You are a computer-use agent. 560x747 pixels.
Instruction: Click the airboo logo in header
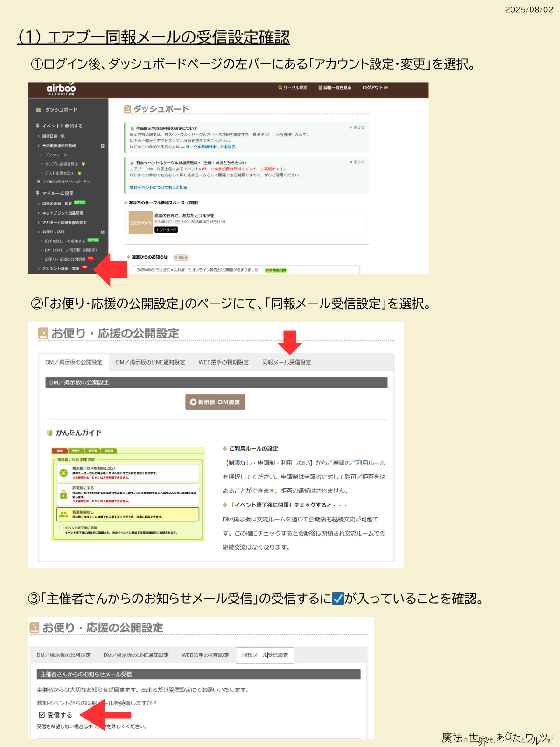pos(61,89)
